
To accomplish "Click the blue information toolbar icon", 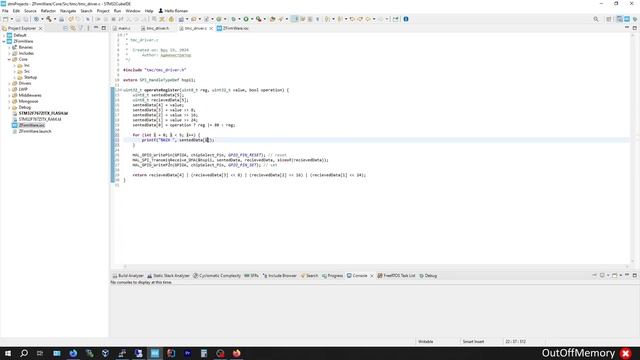I will [x=406, y=19].
